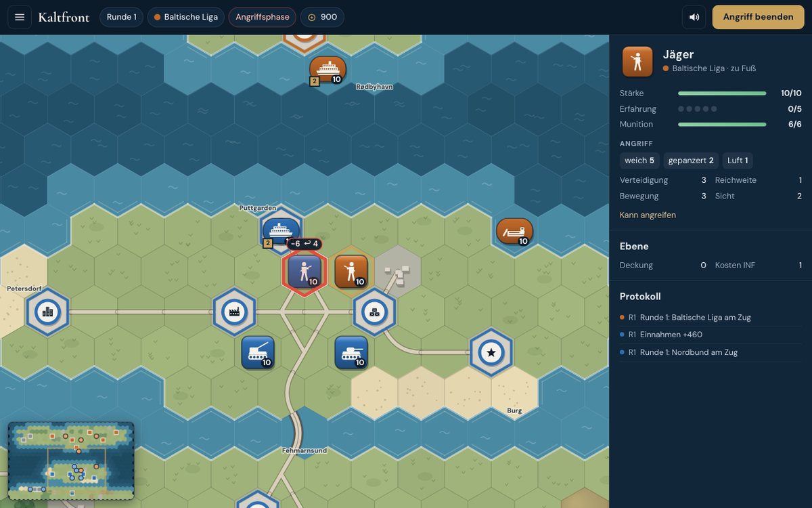Click the Jäger unit name heading
812x508 pixels.
point(679,55)
